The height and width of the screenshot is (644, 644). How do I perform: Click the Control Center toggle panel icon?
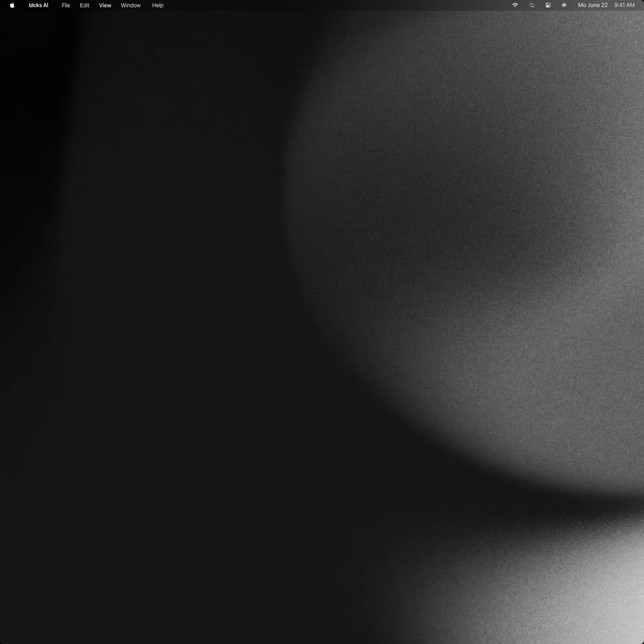point(548,5)
